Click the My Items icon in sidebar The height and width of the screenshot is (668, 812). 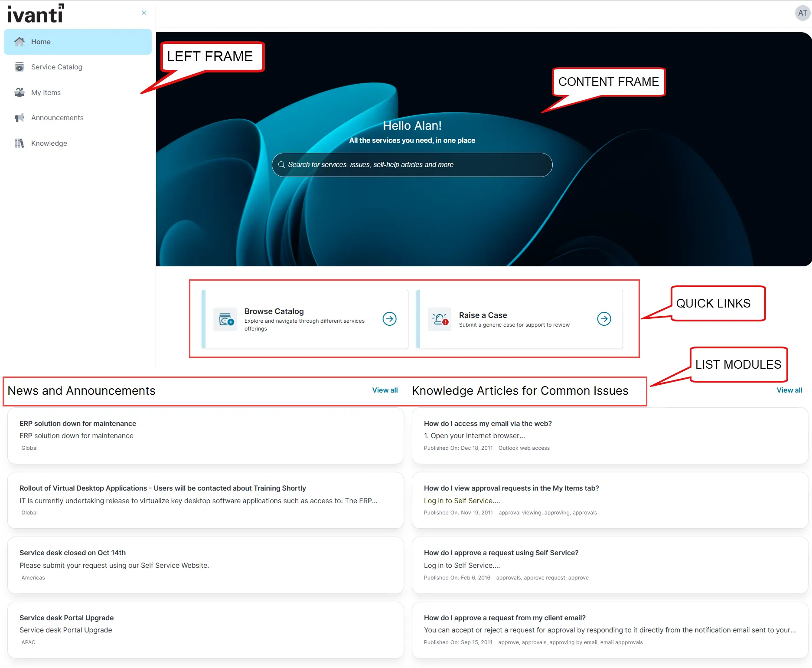(19, 92)
